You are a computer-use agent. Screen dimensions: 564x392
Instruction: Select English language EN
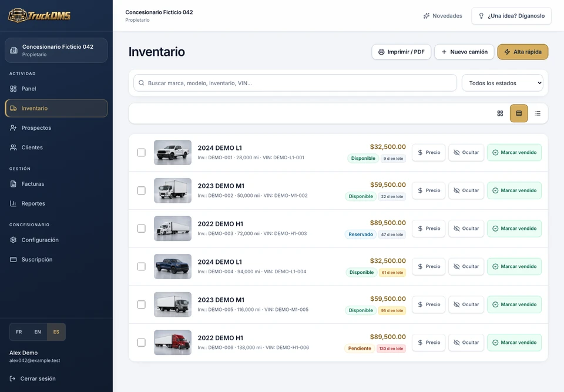click(38, 332)
